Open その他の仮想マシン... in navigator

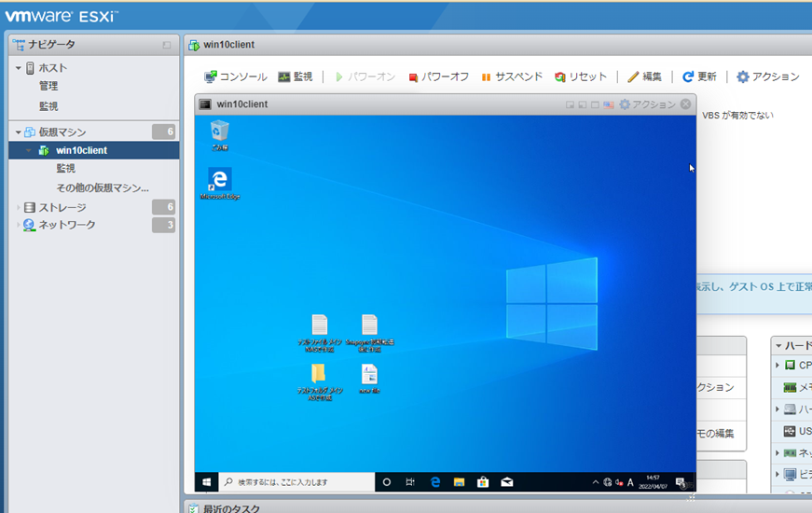pos(102,187)
